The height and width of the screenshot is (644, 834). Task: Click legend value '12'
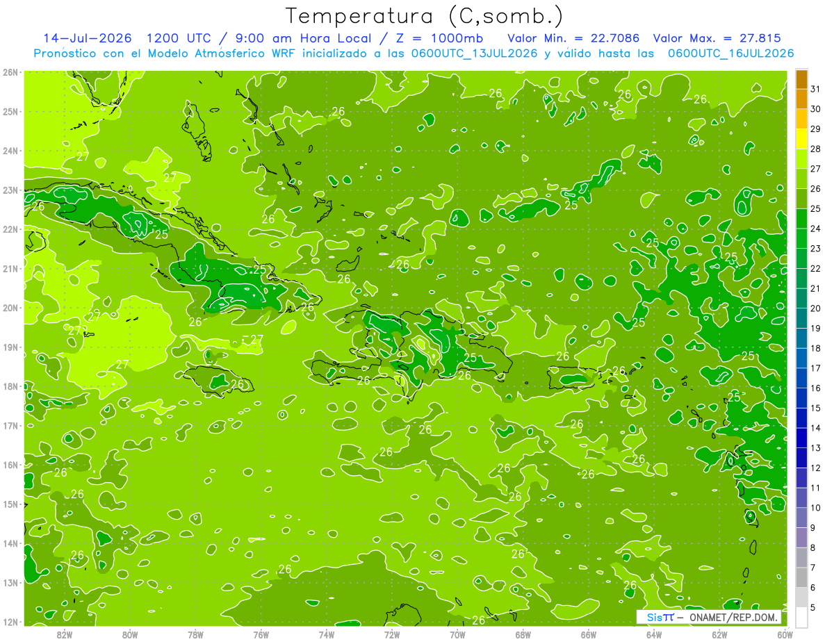[816, 468]
